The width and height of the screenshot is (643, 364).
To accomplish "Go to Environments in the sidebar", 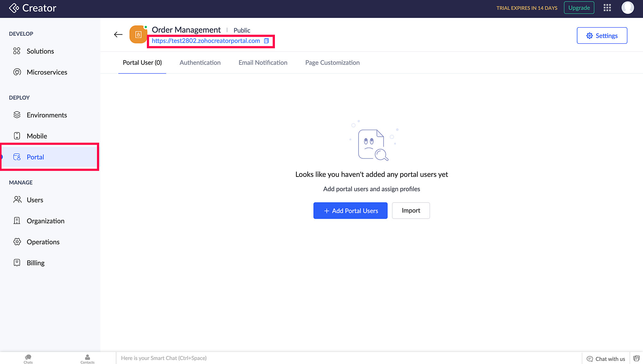I will [x=47, y=115].
